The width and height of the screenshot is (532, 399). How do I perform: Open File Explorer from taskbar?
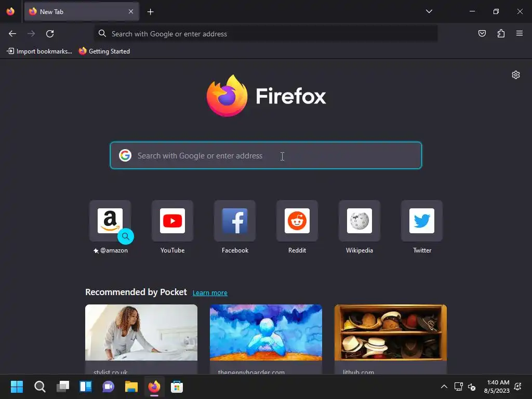tap(131, 387)
